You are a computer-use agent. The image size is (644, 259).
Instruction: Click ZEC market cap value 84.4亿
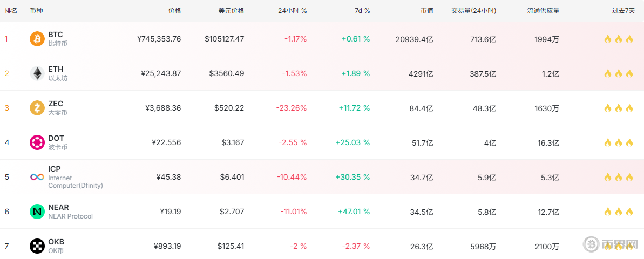(x=421, y=108)
